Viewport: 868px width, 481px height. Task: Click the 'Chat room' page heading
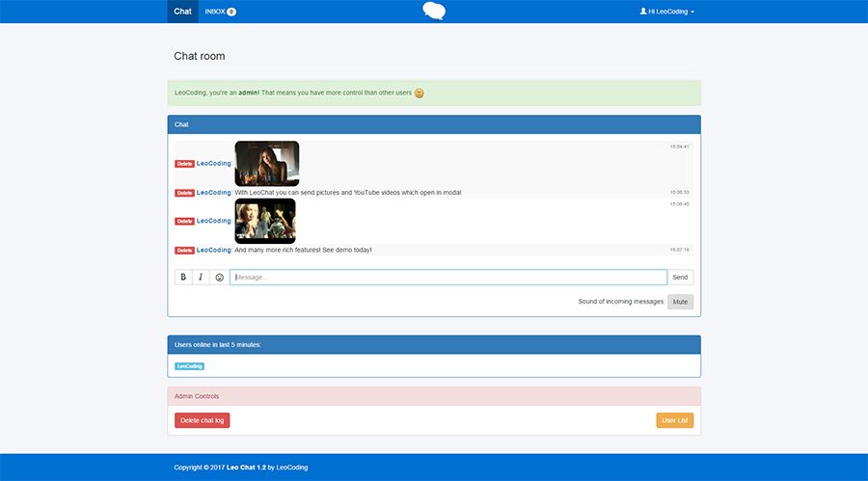pyautogui.click(x=200, y=56)
